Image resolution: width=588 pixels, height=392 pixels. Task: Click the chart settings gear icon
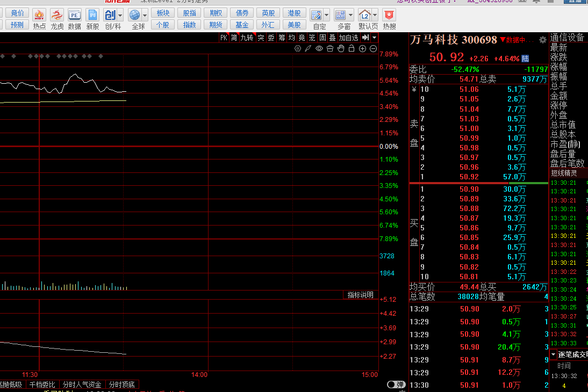tap(298, 49)
